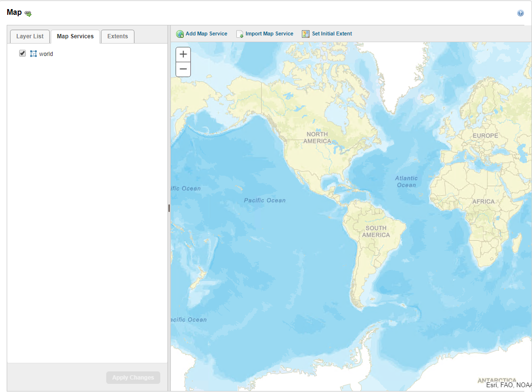Zoom in with the plus button
Image resolution: width=532 pixels, height=392 pixels.
[183, 54]
